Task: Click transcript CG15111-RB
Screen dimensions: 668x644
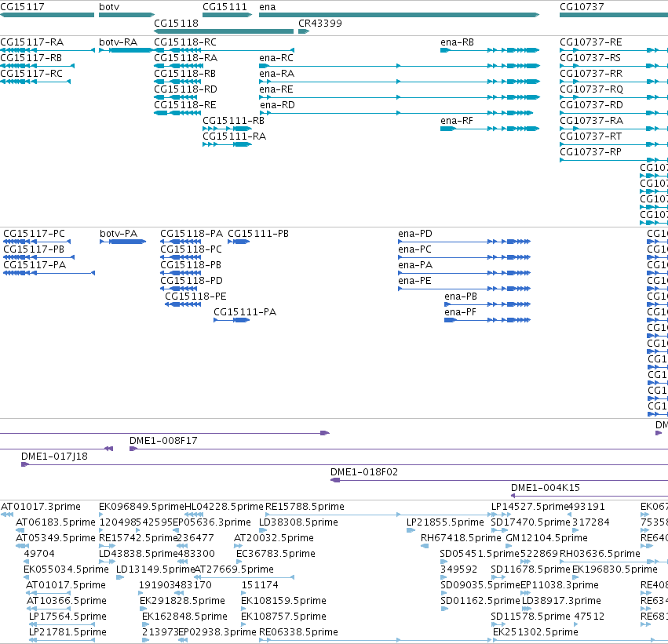Action: (227, 129)
